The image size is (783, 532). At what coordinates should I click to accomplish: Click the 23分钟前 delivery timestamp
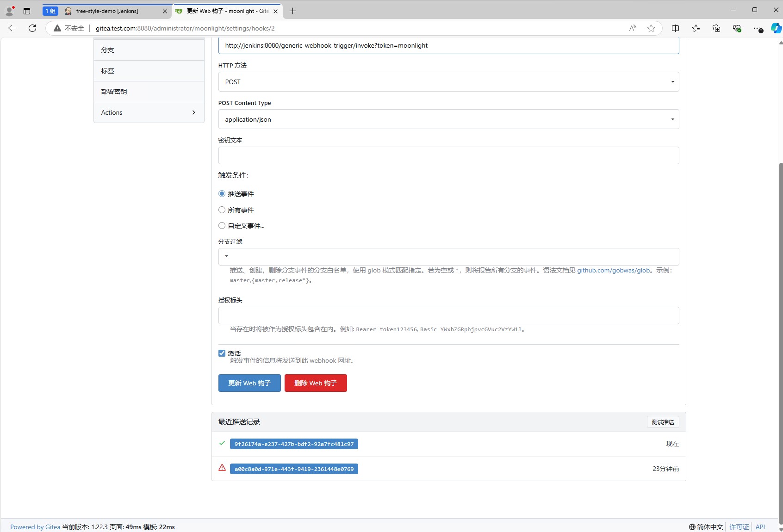[x=665, y=469]
